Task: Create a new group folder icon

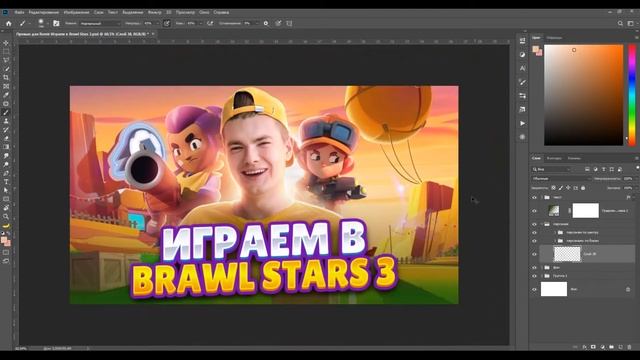Action: pos(611,347)
